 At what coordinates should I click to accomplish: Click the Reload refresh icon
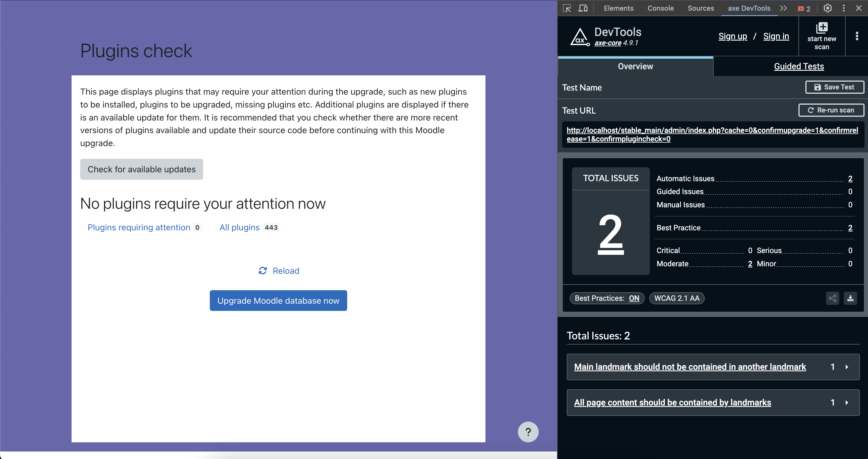click(263, 270)
